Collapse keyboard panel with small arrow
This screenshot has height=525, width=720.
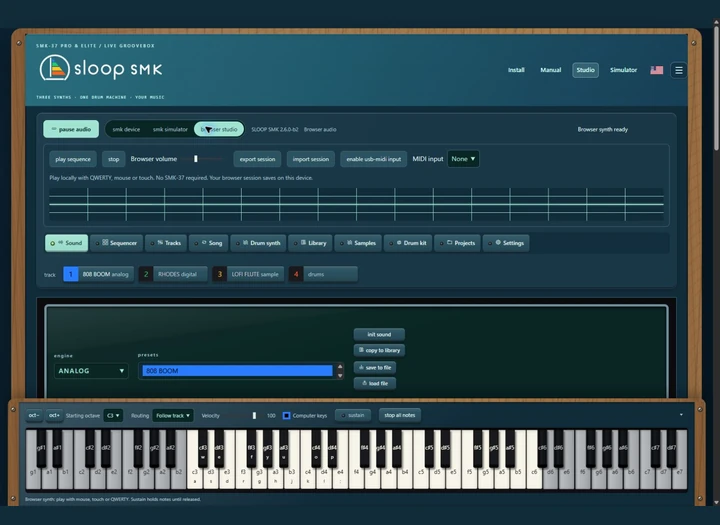coord(681,415)
